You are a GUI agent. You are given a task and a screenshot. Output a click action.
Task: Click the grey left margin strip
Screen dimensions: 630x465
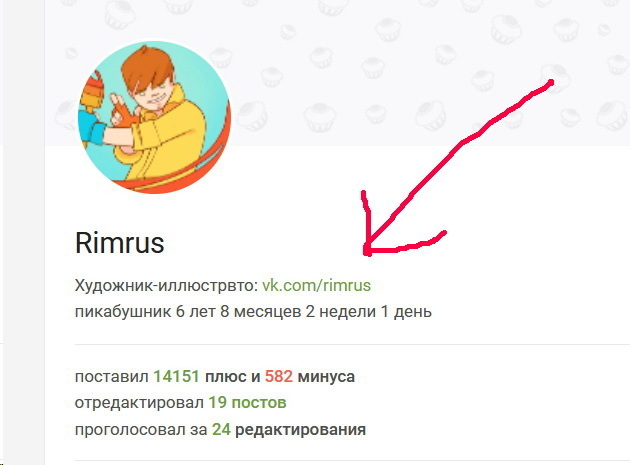click(x=23, y=232)
